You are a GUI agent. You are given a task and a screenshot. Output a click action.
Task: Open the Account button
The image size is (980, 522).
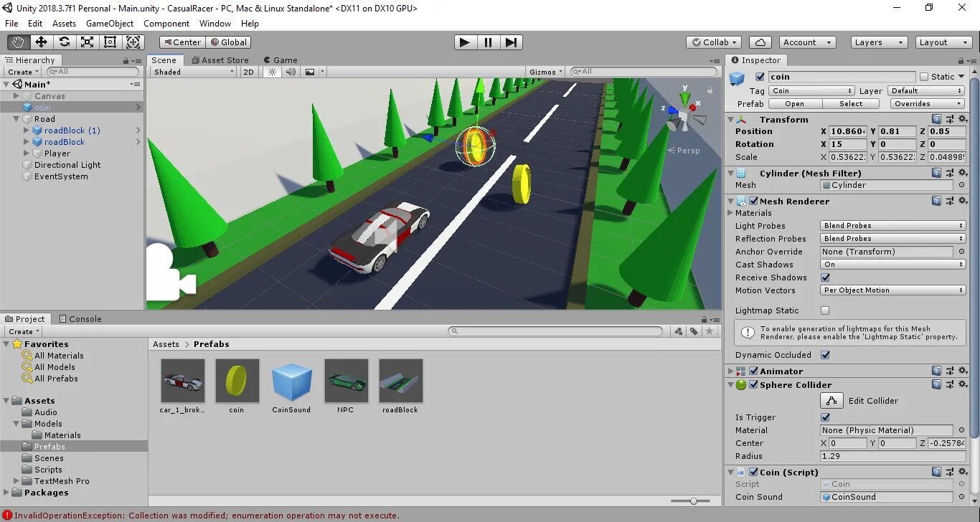pyautogui.click(x=806, y=42)
